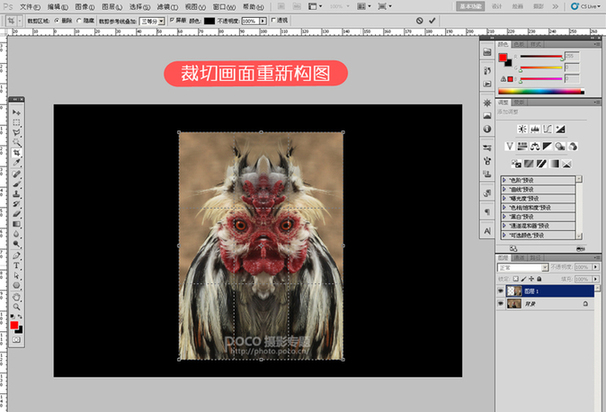Click the 基本功能 workspace button
Image resolution: width=606 pixels, height=412 pixels.
pyautogui.click(x=471, y=6)
